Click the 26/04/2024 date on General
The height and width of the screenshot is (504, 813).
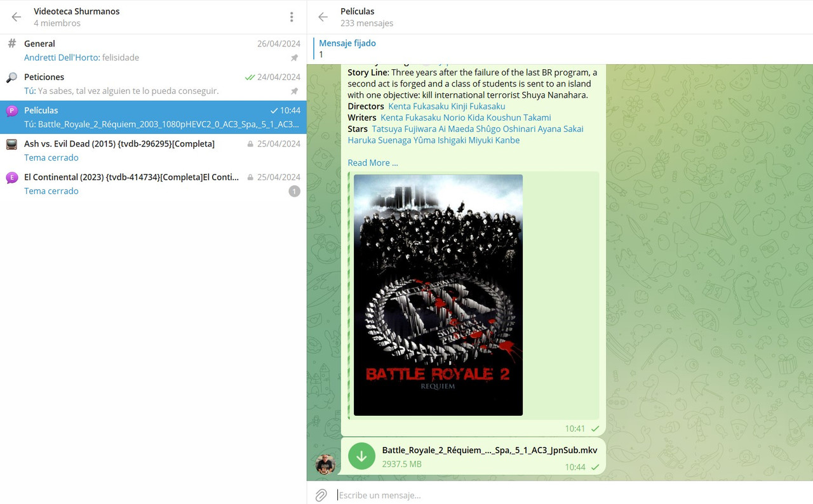click(x=279, y=44)
